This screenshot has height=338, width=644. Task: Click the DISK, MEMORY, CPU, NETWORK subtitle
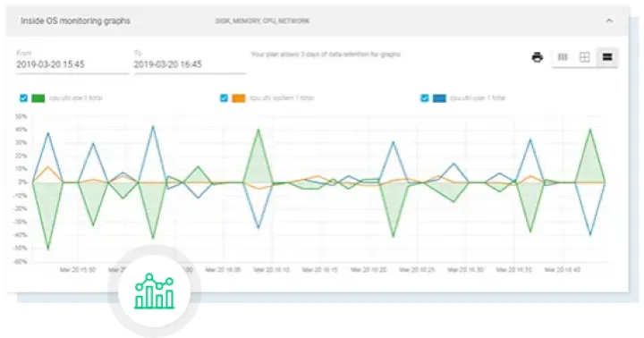click(262, 21)
